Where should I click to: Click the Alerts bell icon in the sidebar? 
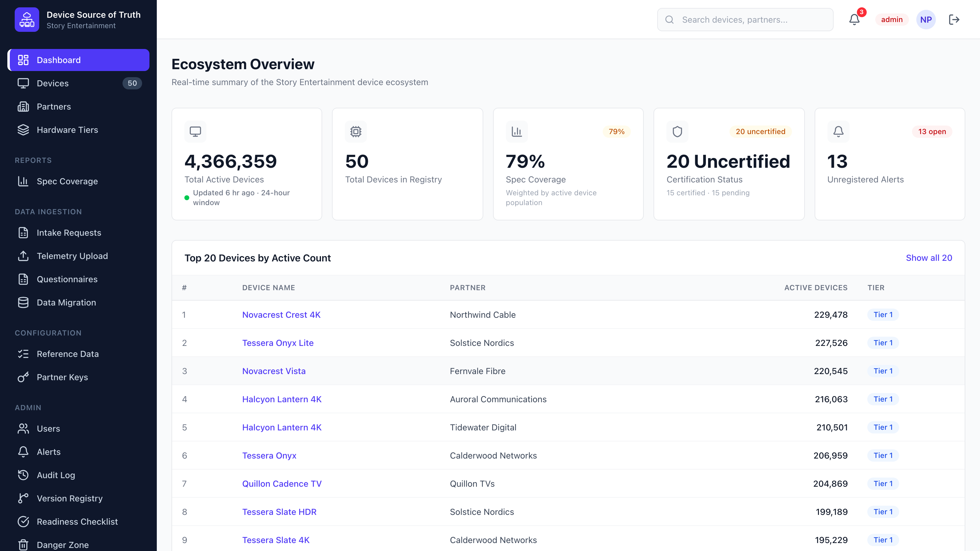tap(23, 452)
